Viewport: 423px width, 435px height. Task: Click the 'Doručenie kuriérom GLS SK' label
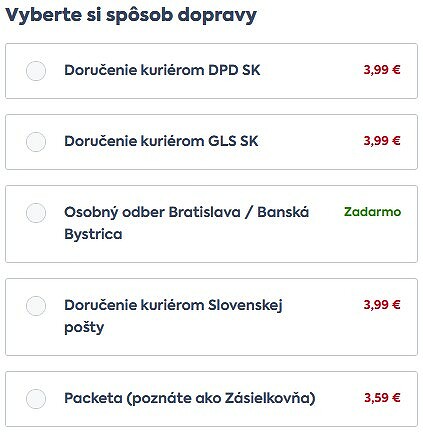coord(161,141)
